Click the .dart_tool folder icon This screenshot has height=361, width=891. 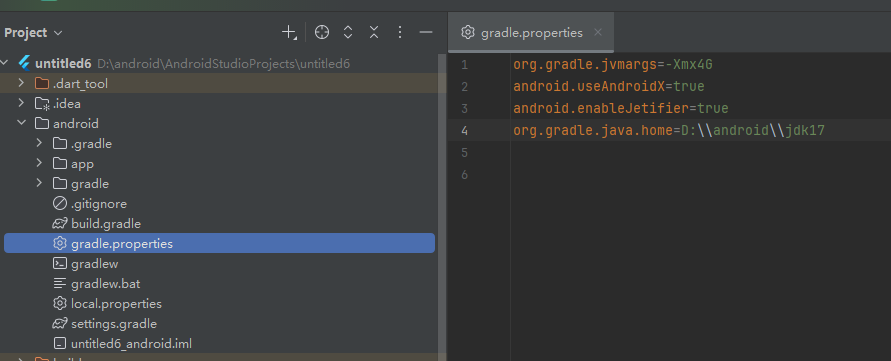[x=42, y=84]
